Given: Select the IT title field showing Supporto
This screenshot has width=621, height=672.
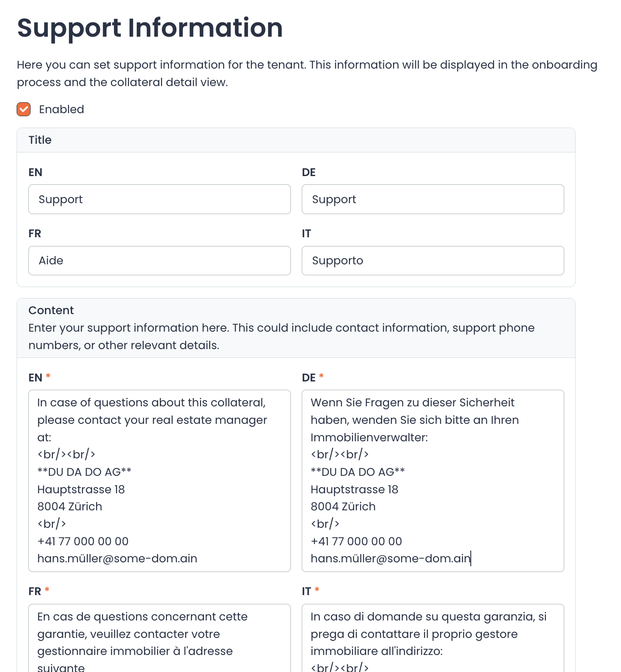Looking at the screenshot, I should pos(432,260).
